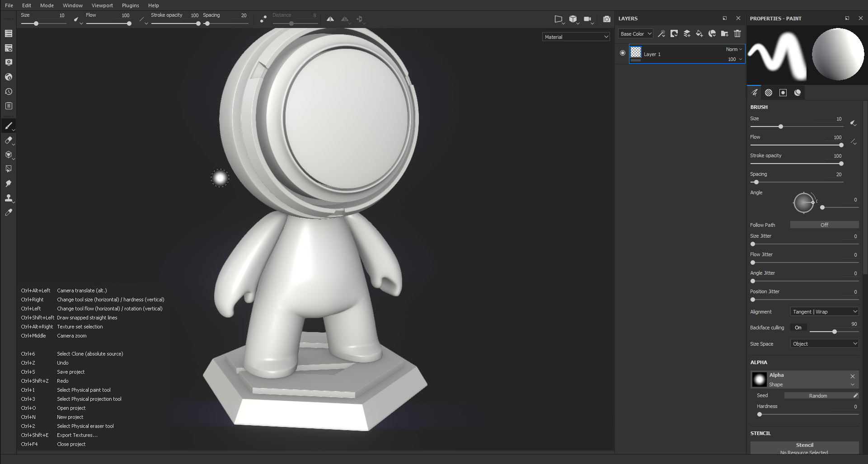Screen dimensions: 868x464
Task: Add a mask to the layer
Action: coord(674,33)
